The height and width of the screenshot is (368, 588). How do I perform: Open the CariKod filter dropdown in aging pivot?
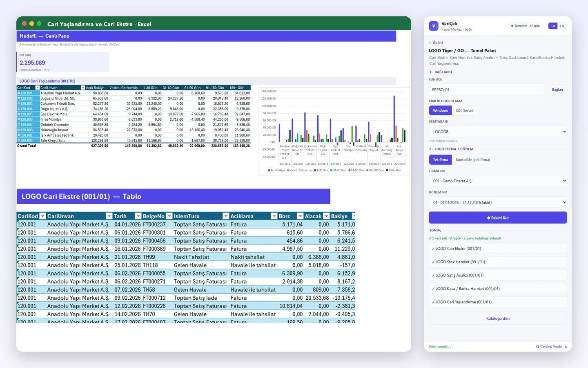[38, 88]
